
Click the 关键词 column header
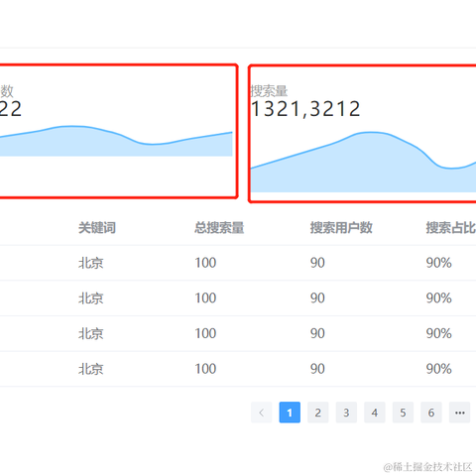(x=97, y=228)
